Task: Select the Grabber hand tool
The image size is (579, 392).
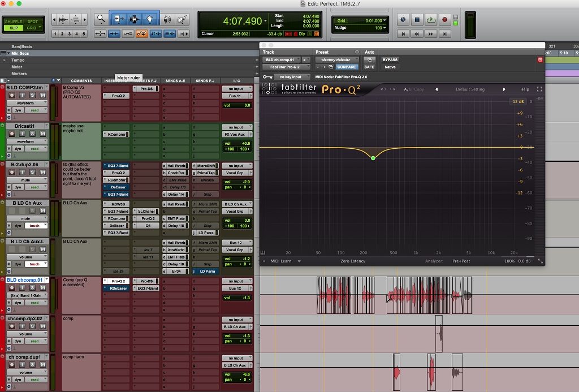Action: 150,19
